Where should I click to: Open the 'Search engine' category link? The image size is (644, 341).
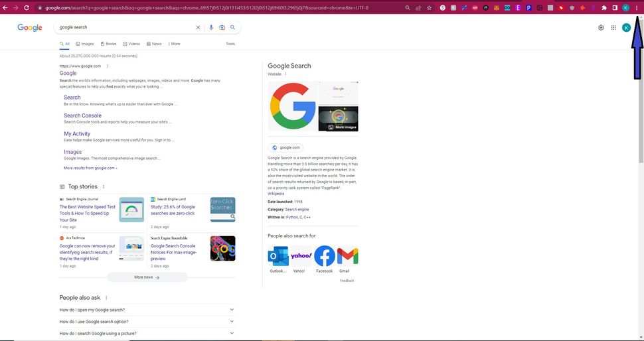click(297, 210)
